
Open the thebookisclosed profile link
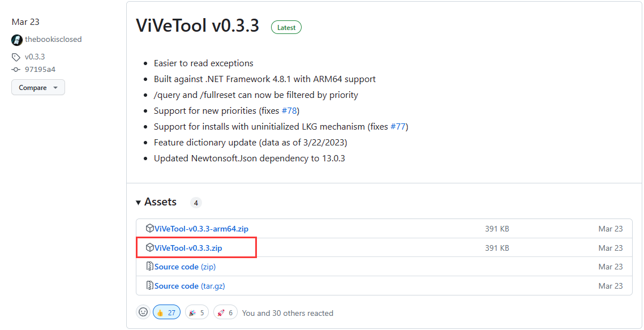point(53,40)
